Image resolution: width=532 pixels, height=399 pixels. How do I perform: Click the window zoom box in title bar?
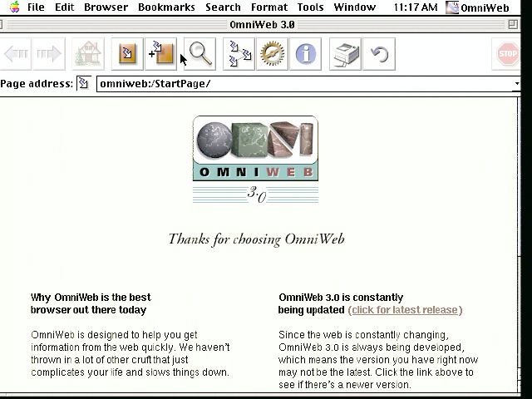click(x=513, y=24)
